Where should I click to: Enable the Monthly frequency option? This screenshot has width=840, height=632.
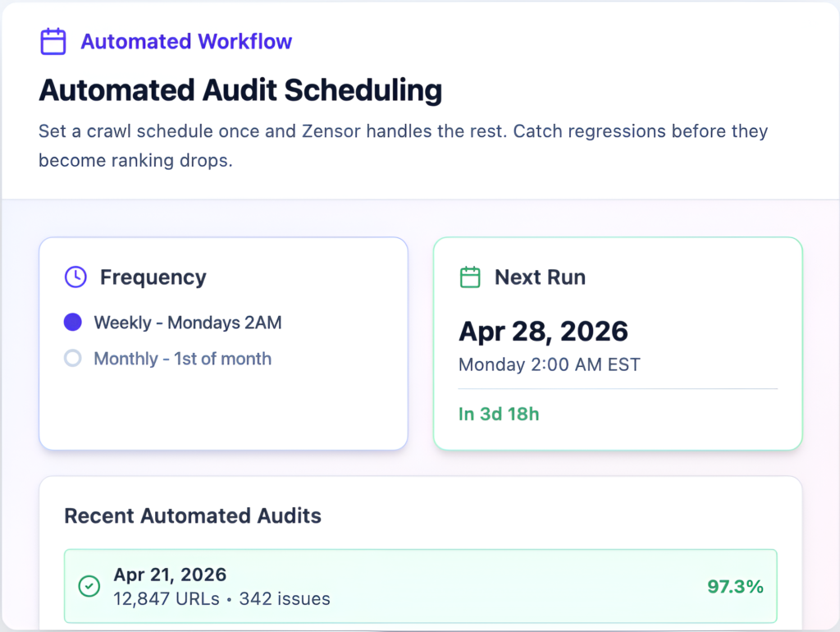click(72, 359)
